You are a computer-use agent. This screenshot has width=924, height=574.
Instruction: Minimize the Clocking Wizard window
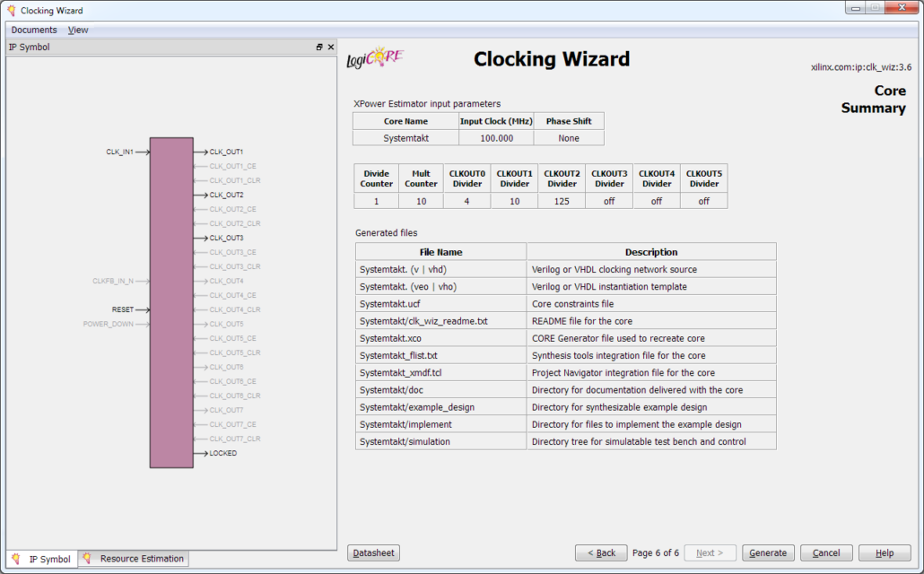pos(855,8)
